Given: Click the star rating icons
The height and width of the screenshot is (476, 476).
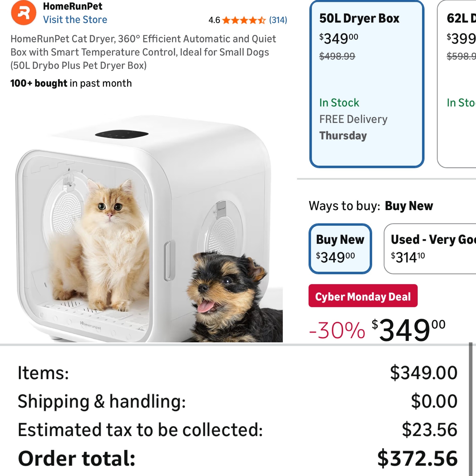Looking at the screenshot, I should click(x=244, y=20).
